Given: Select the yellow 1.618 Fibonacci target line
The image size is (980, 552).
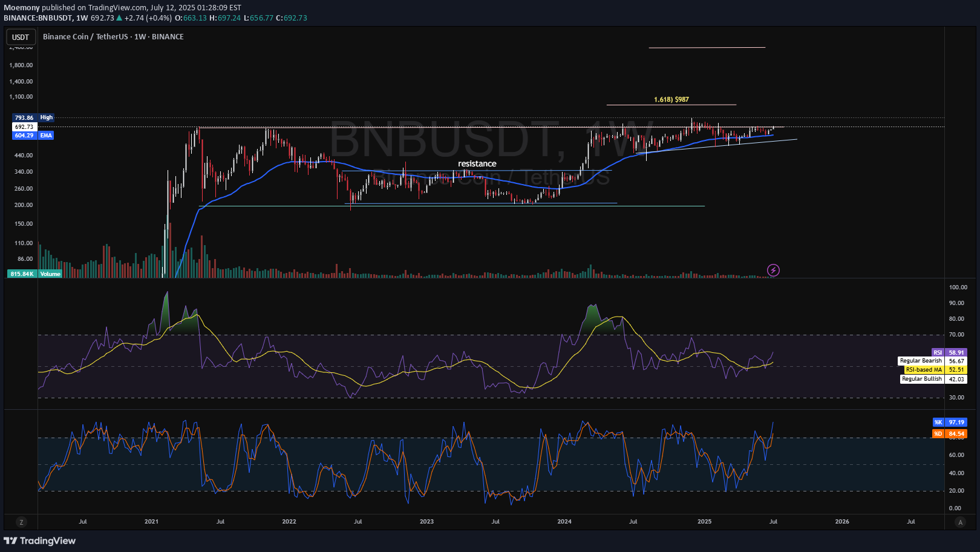Looking at the screenshot, I should coord(671,105).
